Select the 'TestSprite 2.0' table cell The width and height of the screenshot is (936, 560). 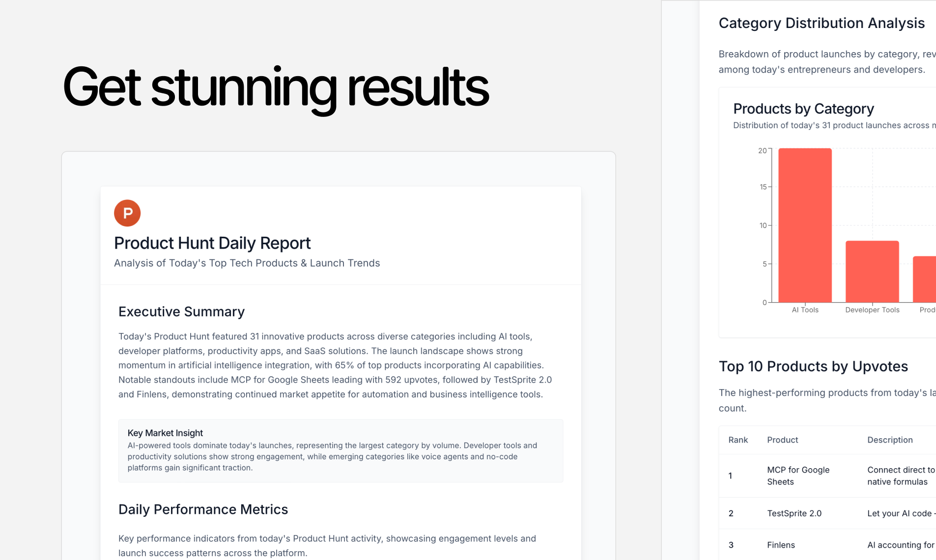[x=794, y=513]
